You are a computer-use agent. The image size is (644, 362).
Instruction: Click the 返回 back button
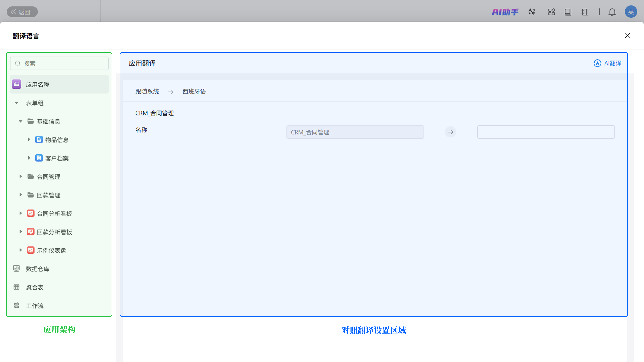(x=22, y=12)
